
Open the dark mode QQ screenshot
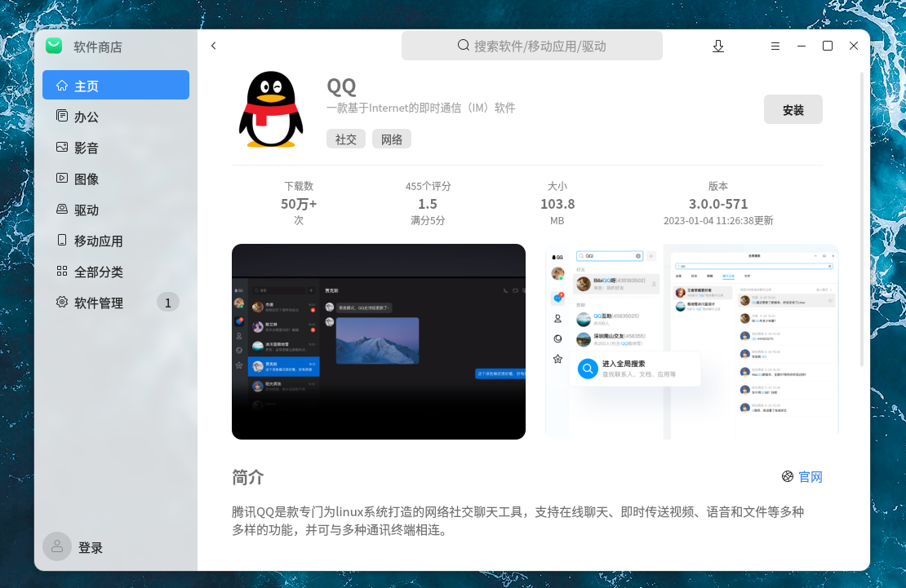click(x=379, y=342)
